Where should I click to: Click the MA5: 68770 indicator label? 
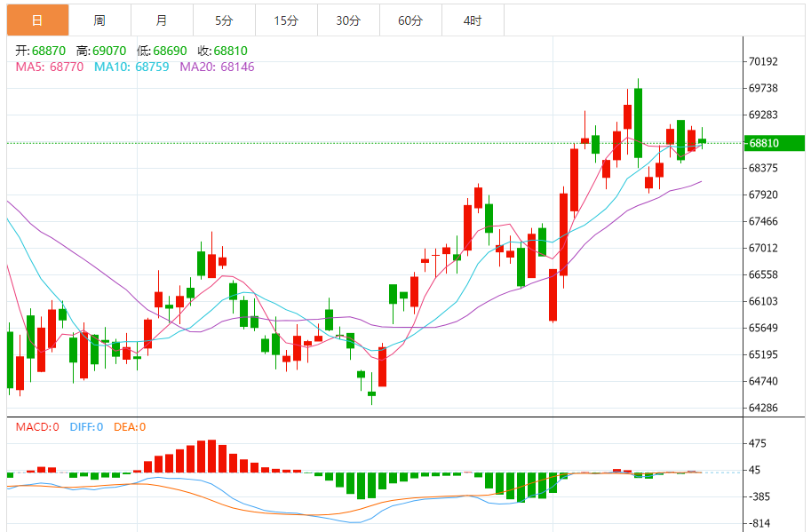[50, 67]
